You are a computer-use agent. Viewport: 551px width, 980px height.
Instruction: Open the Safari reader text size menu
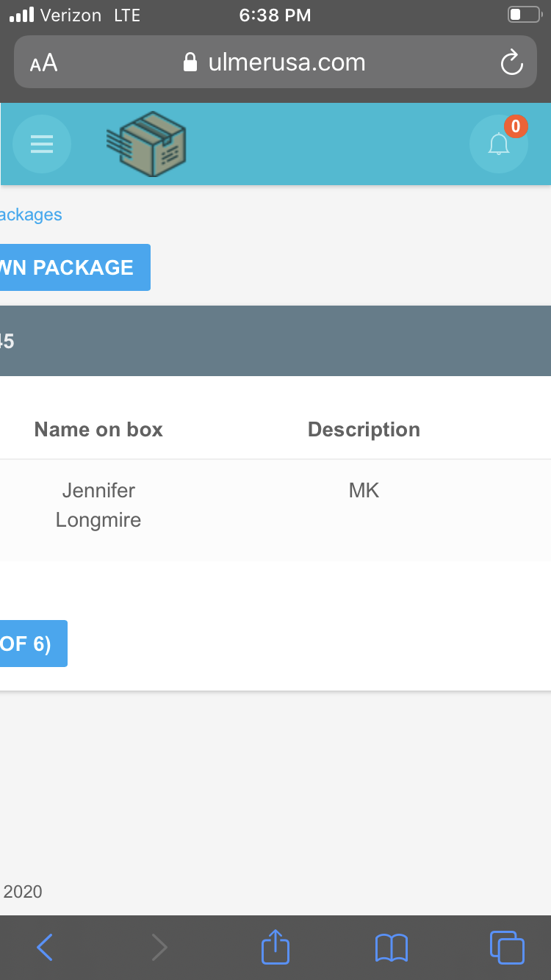44,63
